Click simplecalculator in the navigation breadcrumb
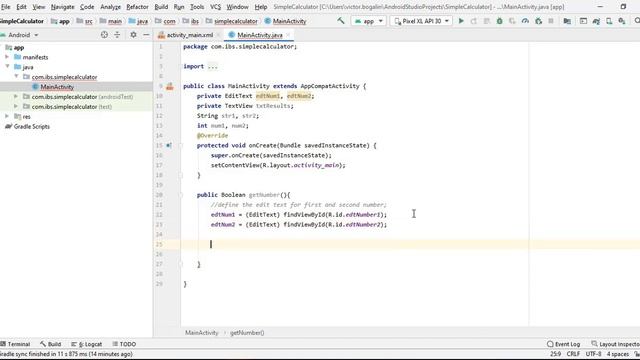640x360 pixels. [236, 21]
